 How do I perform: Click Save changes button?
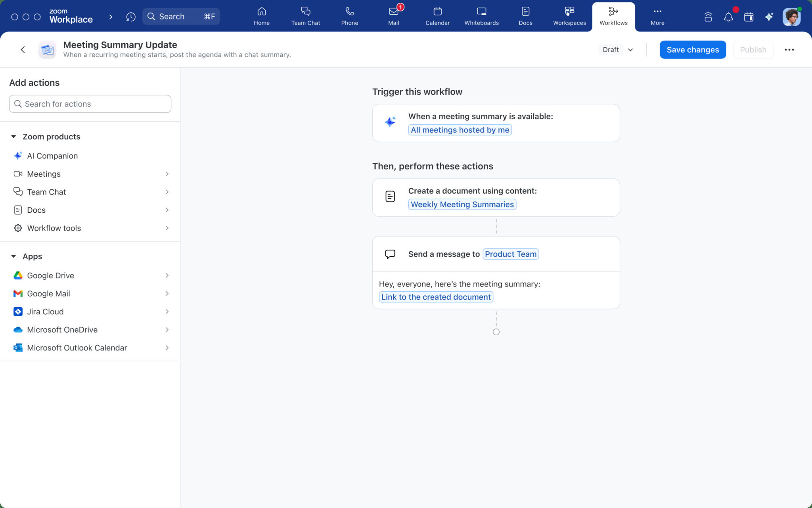coord(693,49)
